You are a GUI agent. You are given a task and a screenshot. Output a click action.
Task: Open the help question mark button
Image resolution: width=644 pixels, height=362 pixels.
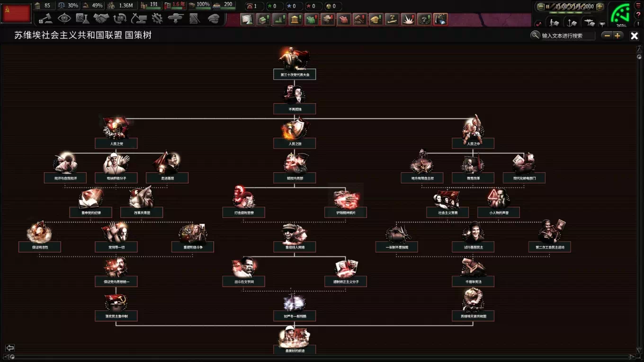(638, 15)
